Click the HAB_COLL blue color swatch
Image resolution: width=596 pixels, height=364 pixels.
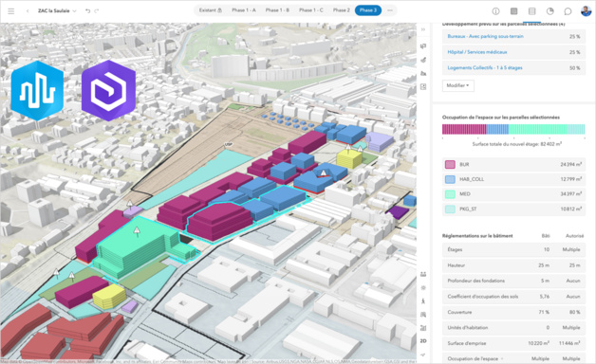tap(450, 179)
